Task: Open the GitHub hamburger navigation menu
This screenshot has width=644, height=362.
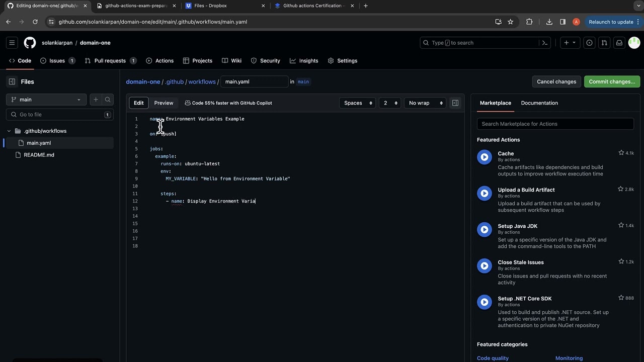Action: 12,43
